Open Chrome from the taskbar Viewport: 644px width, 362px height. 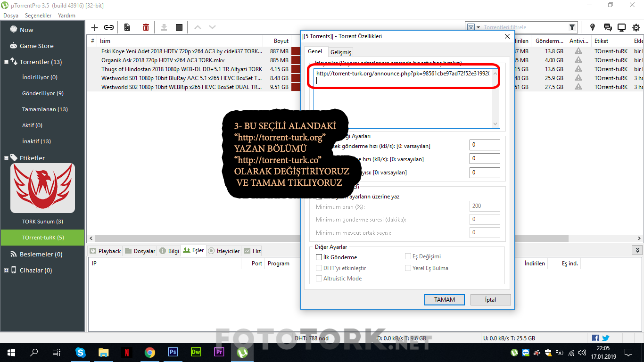149,352
